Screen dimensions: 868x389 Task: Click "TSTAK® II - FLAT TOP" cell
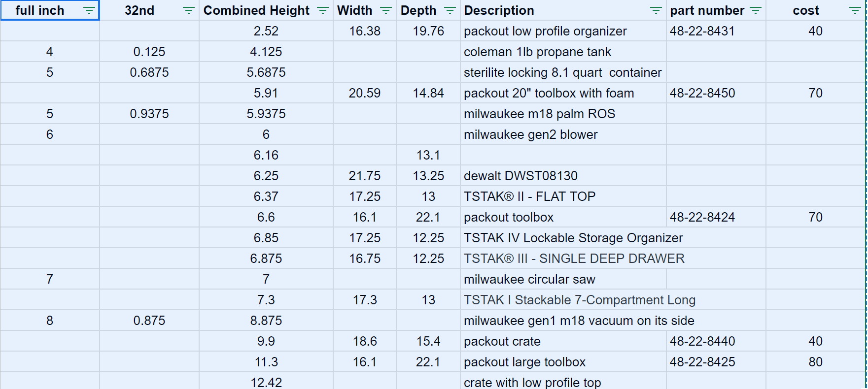(x=563, y=196)
